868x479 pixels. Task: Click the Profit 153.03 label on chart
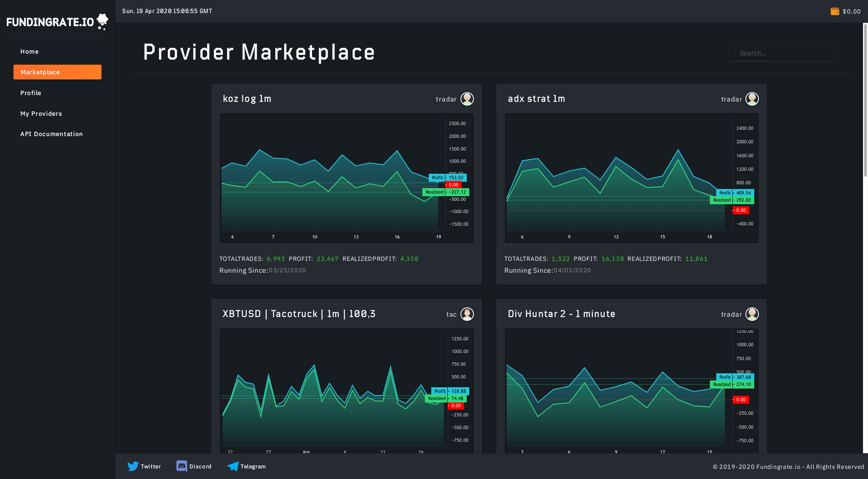tap(447, 178)
